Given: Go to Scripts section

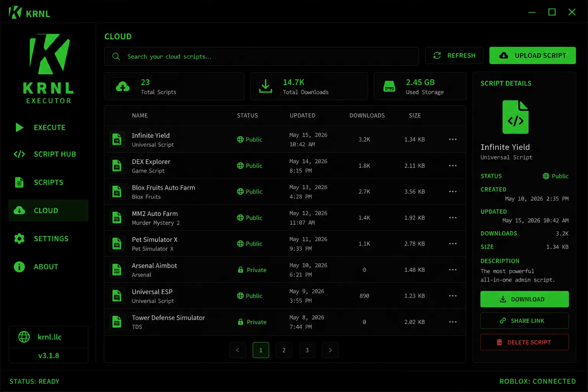Looking at the screenshot, I should (x=48, y=183).
